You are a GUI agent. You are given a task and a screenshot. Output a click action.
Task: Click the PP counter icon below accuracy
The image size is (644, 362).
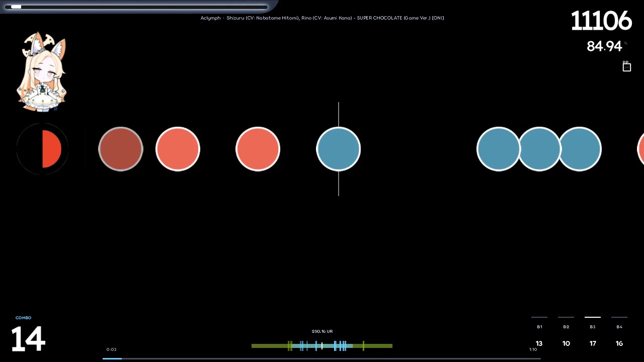(x=626, y=66)
